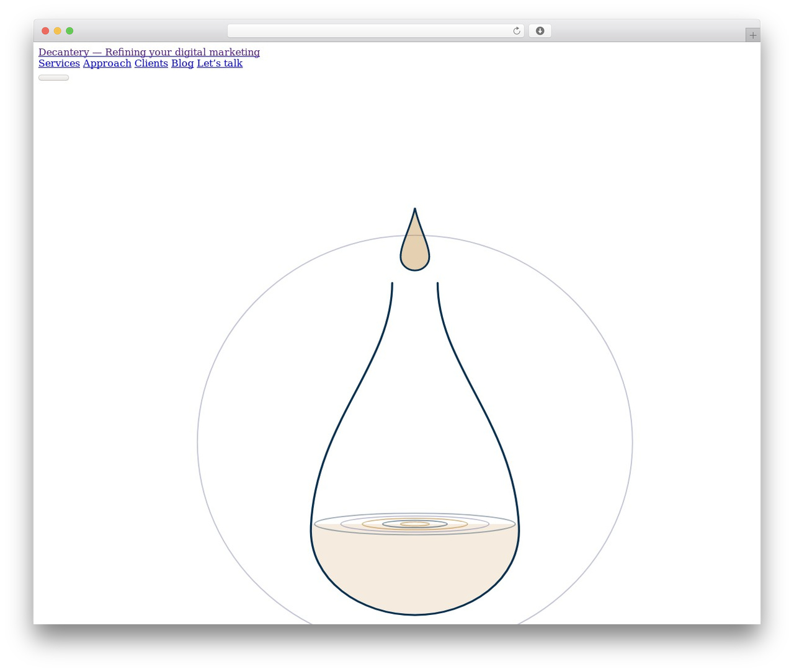Click the small blank button below navigation

point(53,77)
